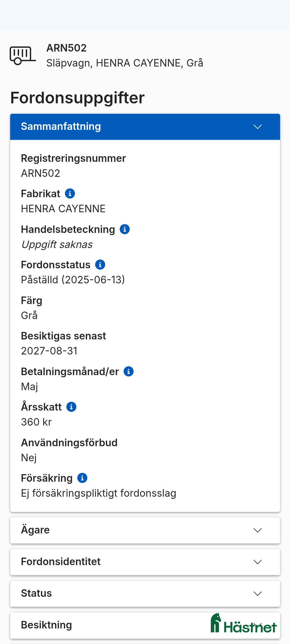Click the Årsskatt info icon
Screen dimensions: 290x644
[x=71, y=407]
